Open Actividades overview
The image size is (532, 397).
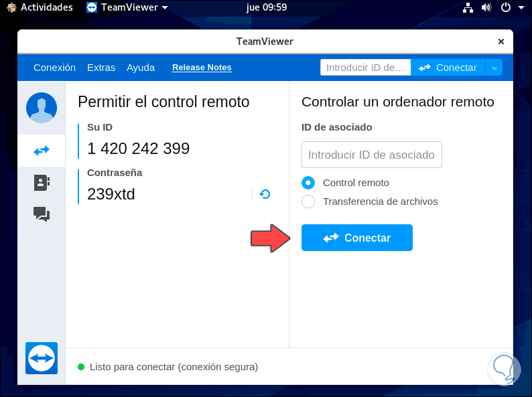click(x=40, y=7)
